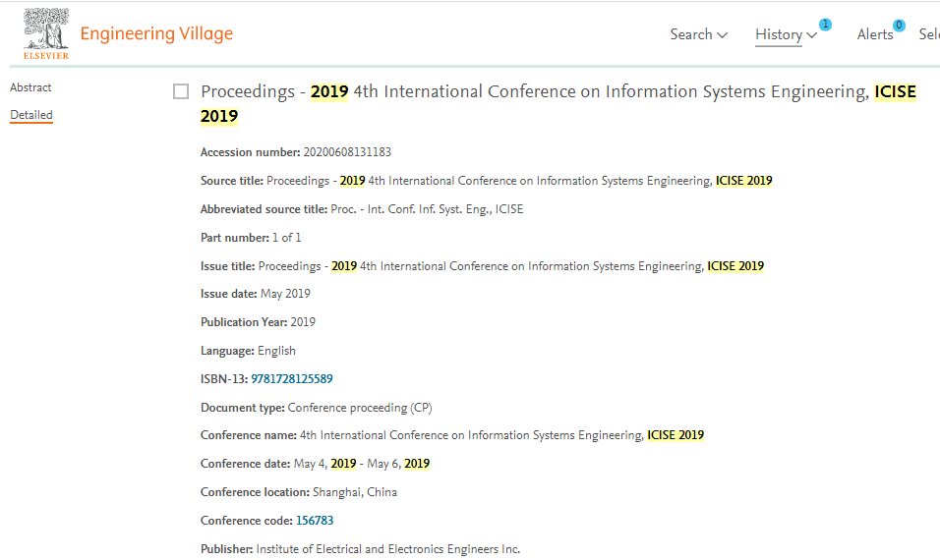Image resolution: width=940 pixels, height=560 pixels.
Task: Click the source title value text
Action: pos(519,181)
